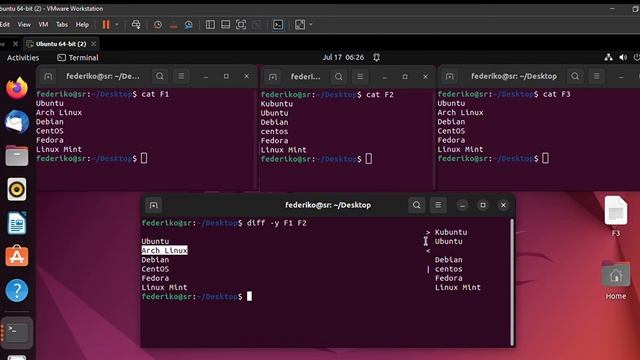Open Files manager from the dock
Screen dimensions: 640x360
[x=17, y=156]
